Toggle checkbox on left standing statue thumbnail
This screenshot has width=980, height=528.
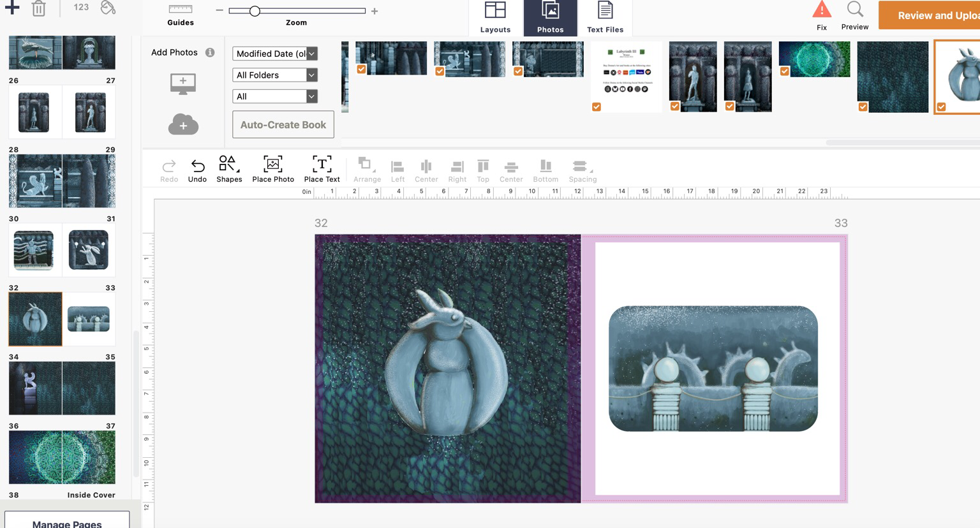pyautogui.click(x=675, y=106)
